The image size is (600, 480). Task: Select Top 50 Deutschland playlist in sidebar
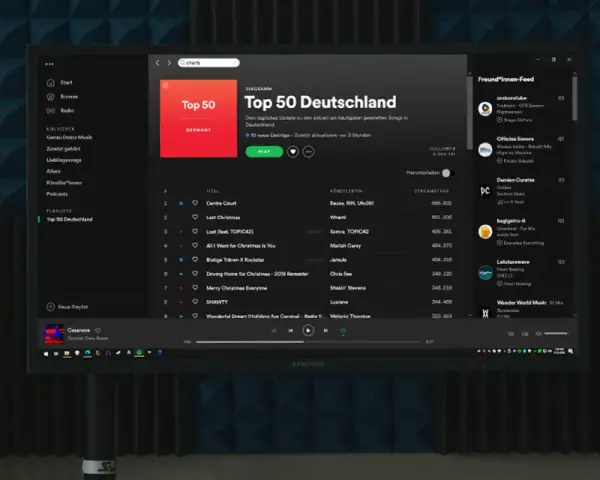tap(69, 219)
